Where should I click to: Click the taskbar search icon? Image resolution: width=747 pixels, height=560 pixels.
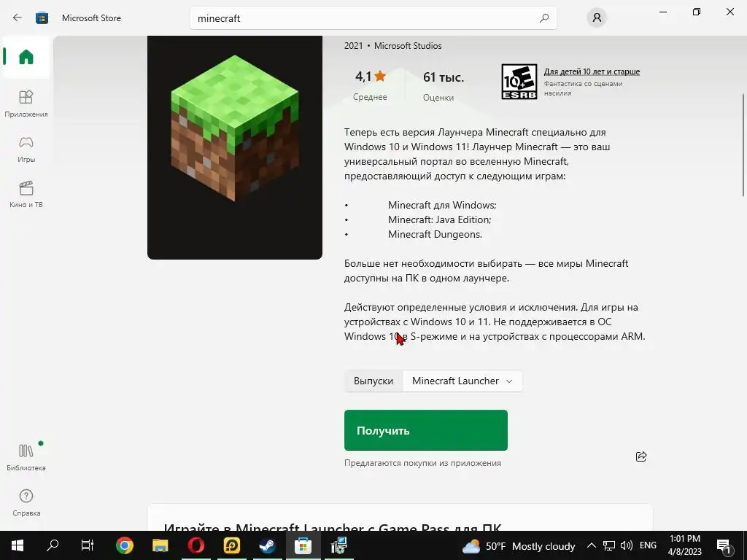(x=52, y=545)
